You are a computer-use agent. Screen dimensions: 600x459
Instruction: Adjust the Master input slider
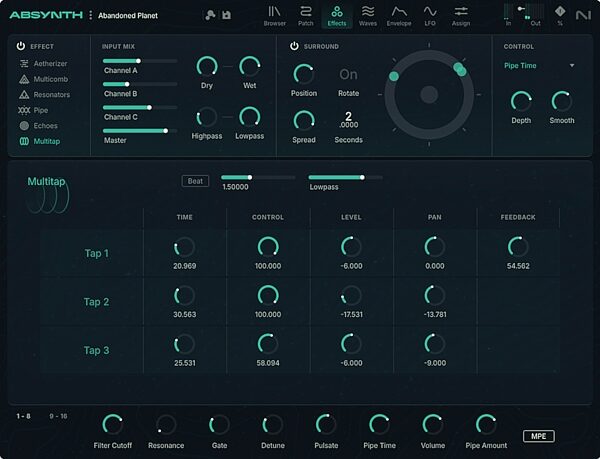coord(140,131)
